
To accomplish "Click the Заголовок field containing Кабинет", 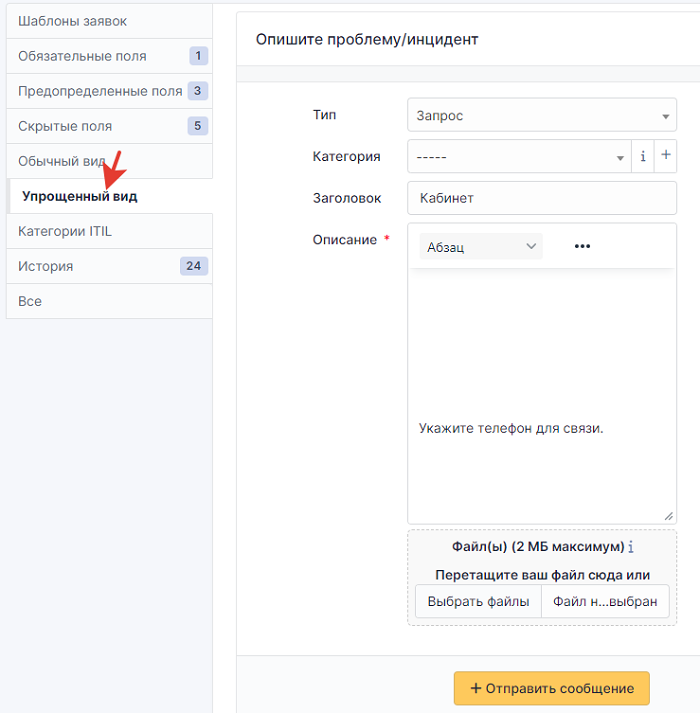I will click(542, 198).
